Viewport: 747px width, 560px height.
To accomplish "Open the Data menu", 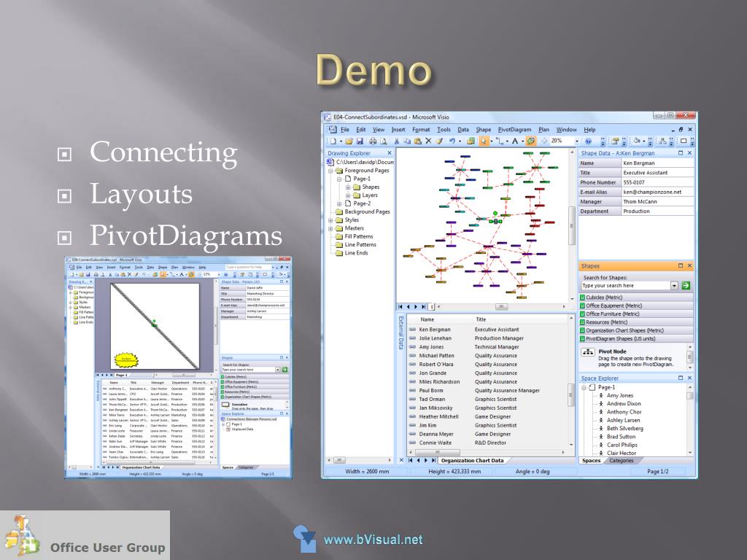I will (463, 130).
